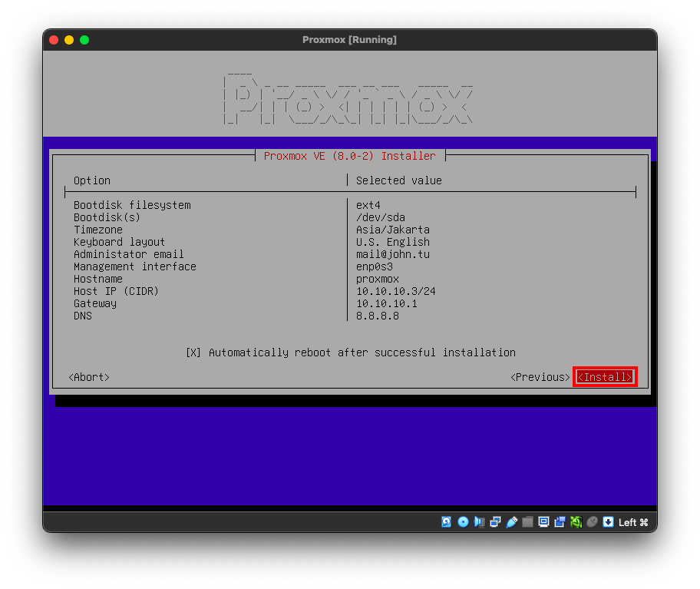The height and width of the screenshot is (589, 700).
Task: Go back with the Previous button
Action: [540, 377]
